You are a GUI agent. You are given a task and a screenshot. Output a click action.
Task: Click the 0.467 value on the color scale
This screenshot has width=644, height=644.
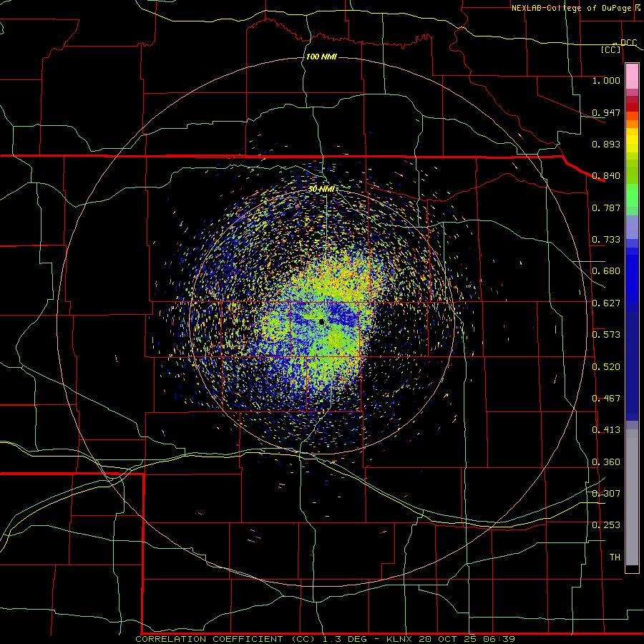[x=606, y=399]
